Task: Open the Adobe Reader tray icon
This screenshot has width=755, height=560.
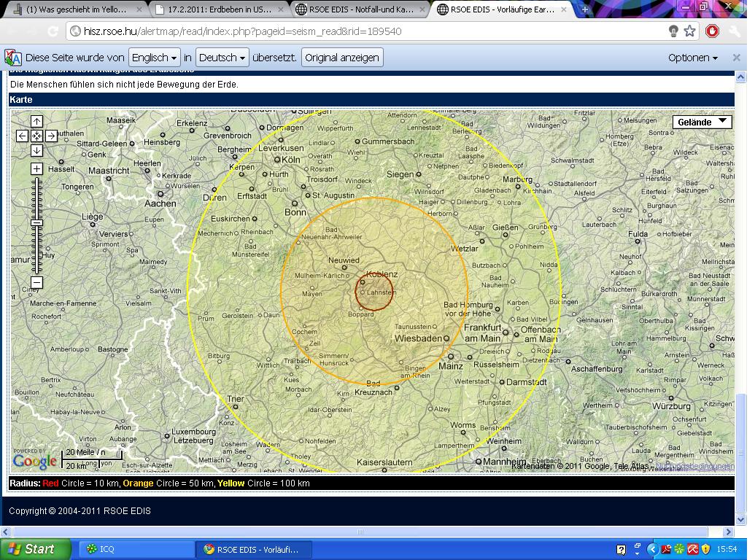Action: 667,549
